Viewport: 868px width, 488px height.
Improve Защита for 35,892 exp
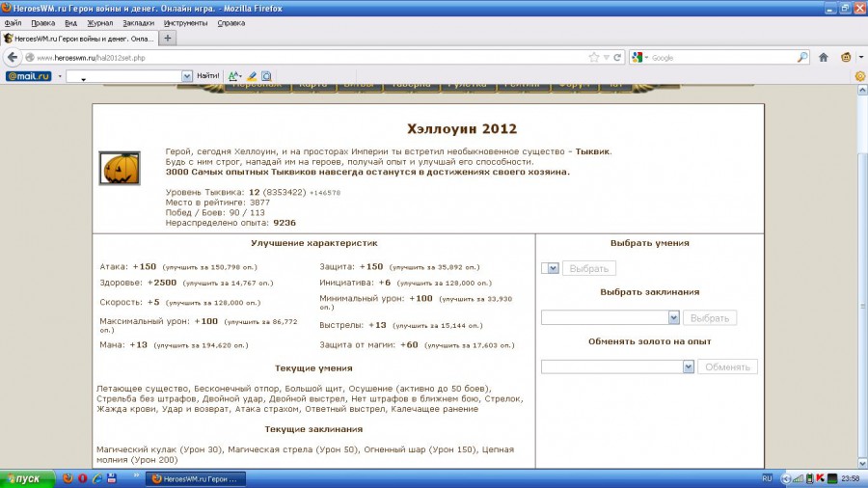pyautogui.click(x=434, y=267)
